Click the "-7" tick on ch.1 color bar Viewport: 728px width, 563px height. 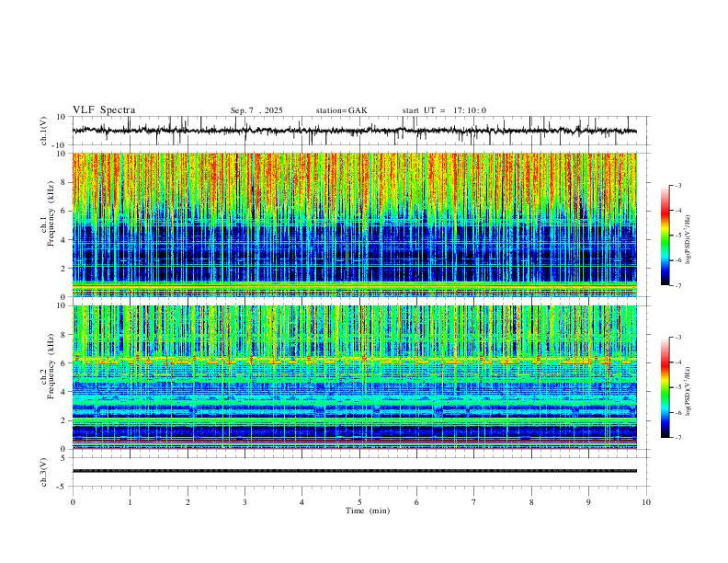pos(677,285)
